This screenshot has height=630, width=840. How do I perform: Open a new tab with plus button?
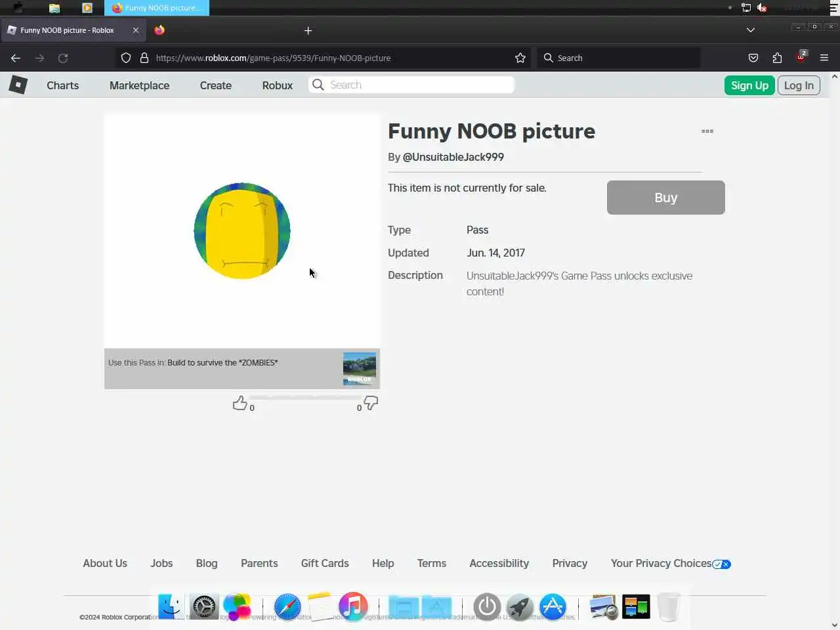(x=308, y=30)
